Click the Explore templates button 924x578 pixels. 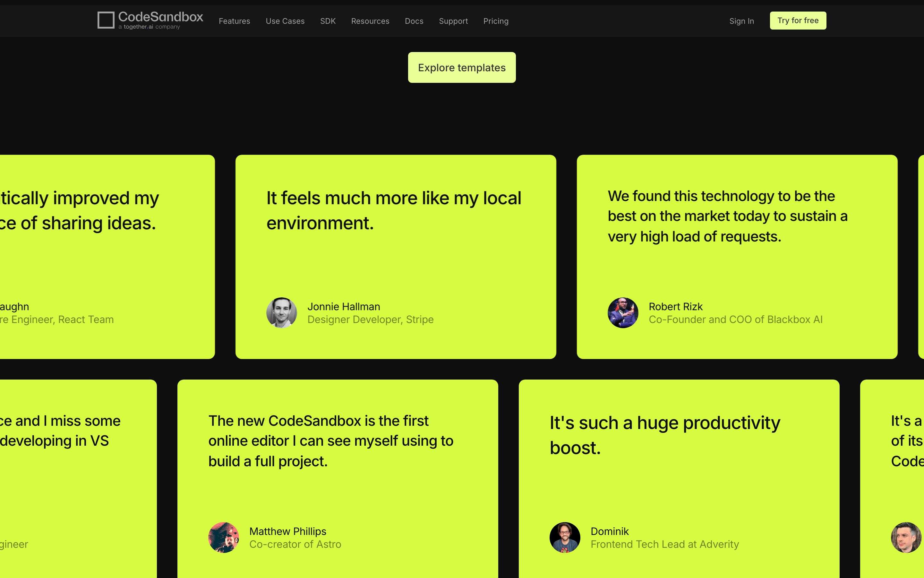pyautogui.click(x=462, y=68)
